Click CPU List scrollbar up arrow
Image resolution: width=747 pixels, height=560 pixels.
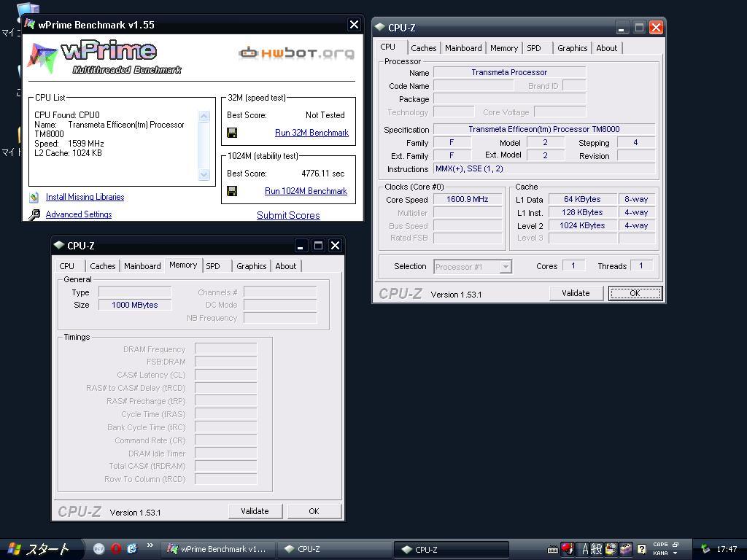tap(204, 117)
